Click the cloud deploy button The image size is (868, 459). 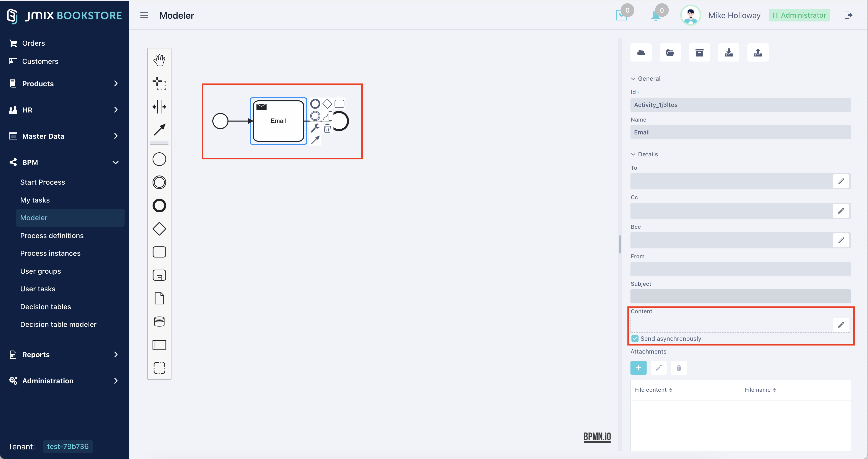[641, 52]
